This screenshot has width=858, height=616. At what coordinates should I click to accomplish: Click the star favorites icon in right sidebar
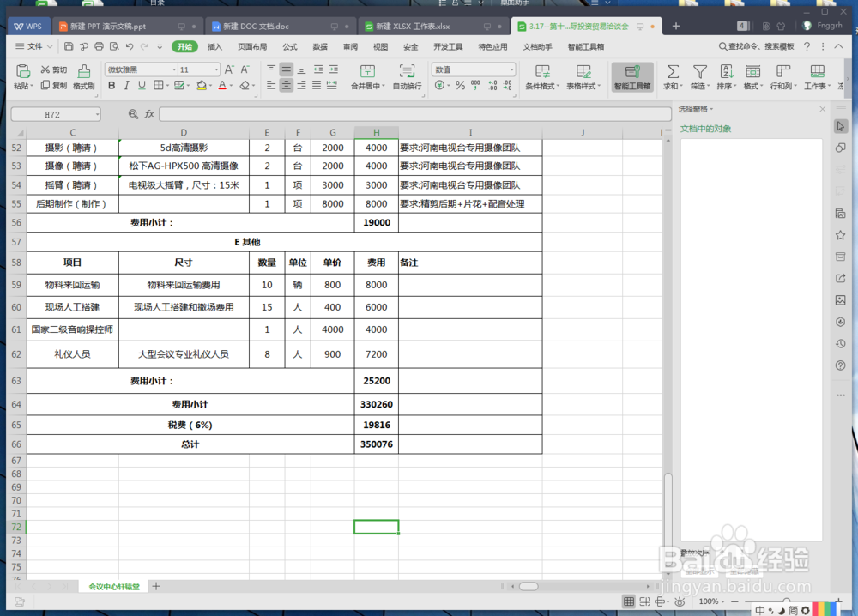click(x=841, y=235)
